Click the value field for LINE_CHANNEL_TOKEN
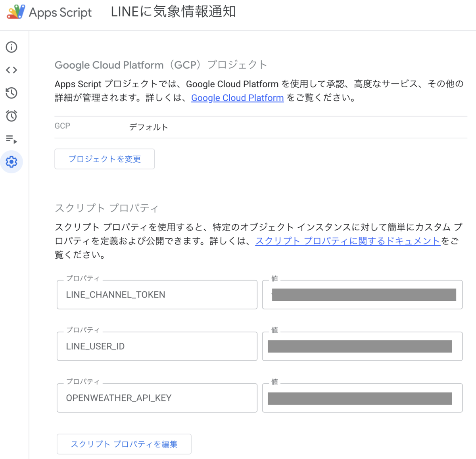This screenshot has width=476, height=459. pyautogui.click(x=363, y=295)
